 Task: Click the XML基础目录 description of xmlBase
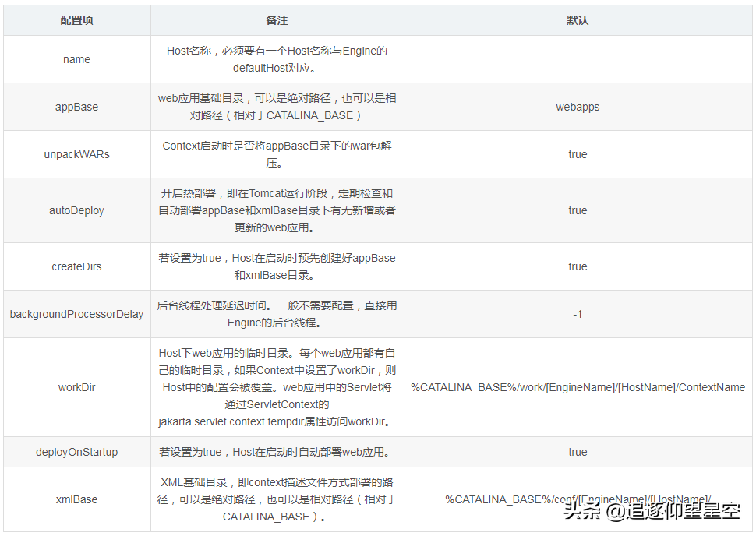coord(277,499)
